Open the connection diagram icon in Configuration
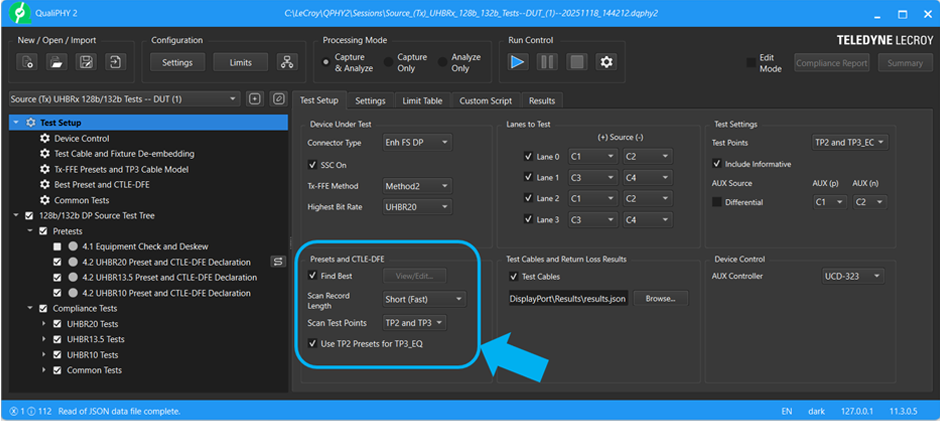This screenshot has width=940, height=421. 286,62
